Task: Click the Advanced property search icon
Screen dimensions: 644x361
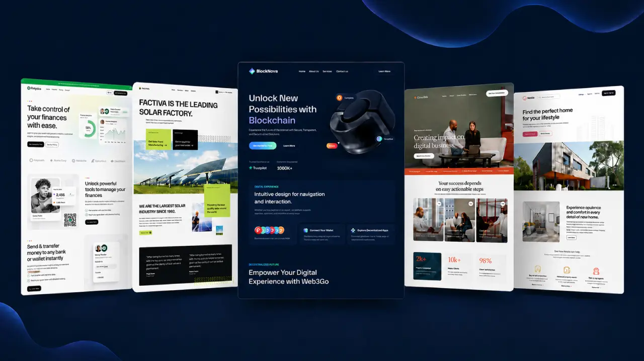Action: coord(567,270)
